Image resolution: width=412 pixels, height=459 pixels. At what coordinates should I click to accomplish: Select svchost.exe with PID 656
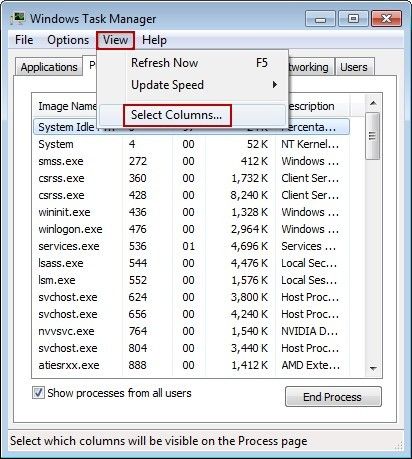pyautogui.click(x=191, y=314)
